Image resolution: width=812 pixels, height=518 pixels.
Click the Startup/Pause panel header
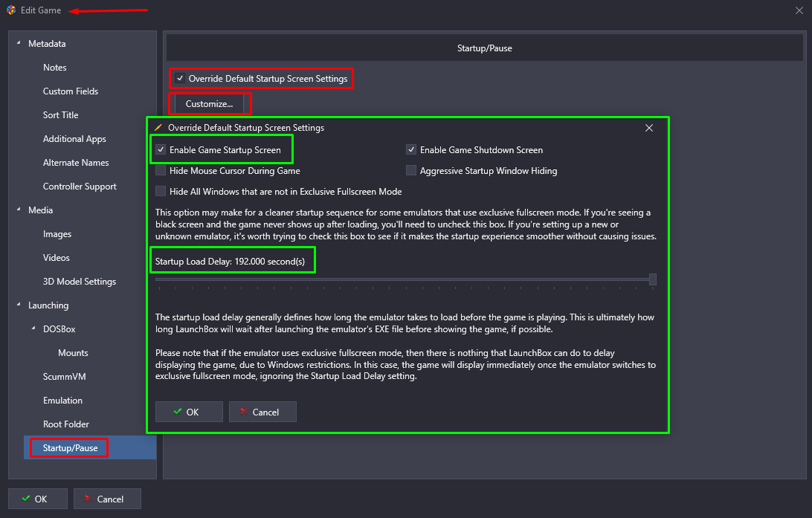click(484, 48)
